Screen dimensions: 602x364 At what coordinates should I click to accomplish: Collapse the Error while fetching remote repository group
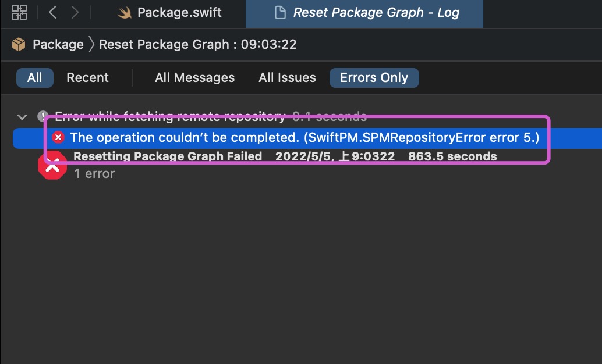point(22,117)
